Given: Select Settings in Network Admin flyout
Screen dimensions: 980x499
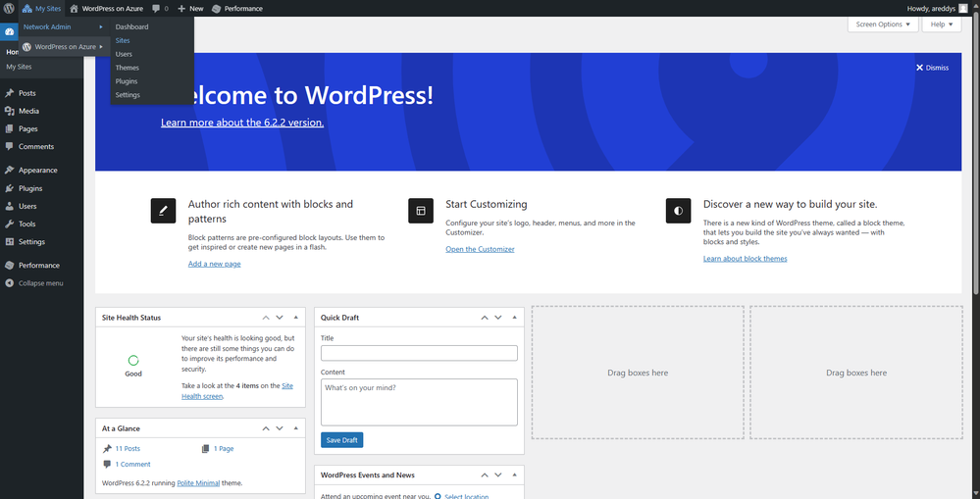Looking at the screenshot, I should (x=128, y=95).
